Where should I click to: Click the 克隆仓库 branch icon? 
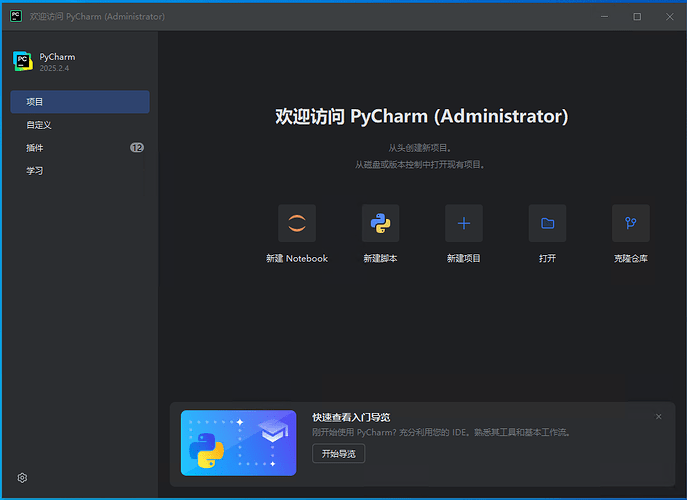(630, 223)
